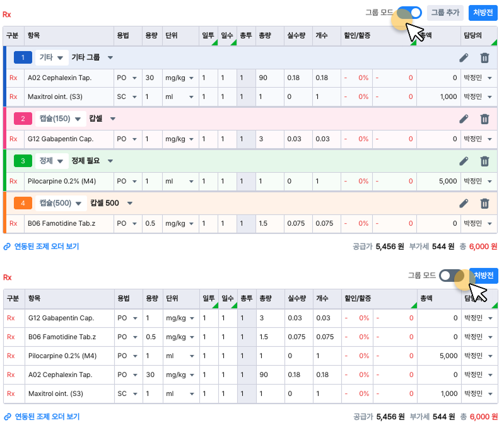Click 실수량 0.18 for Cephalexin in ungrouped table
504x430 pixels.
[299, 375]
